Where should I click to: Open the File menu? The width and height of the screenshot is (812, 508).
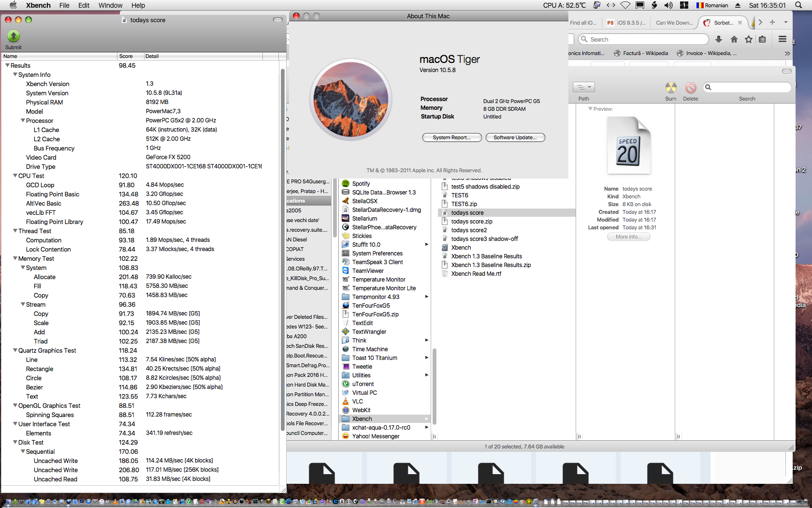[x=64, y=5]
